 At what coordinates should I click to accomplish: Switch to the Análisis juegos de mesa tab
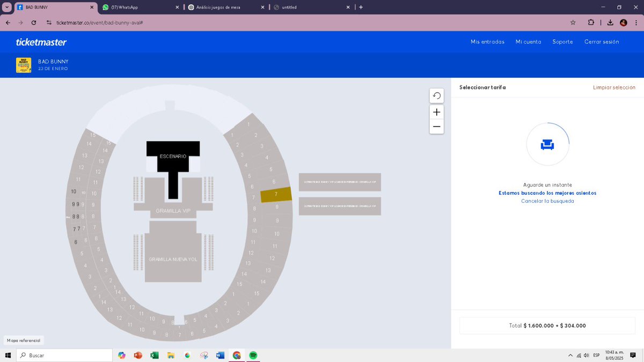pyautogui.click(x=225, y=7)
